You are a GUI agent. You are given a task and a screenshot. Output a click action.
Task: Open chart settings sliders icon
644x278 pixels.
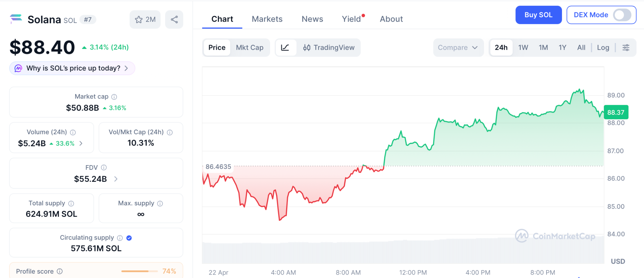626,47
